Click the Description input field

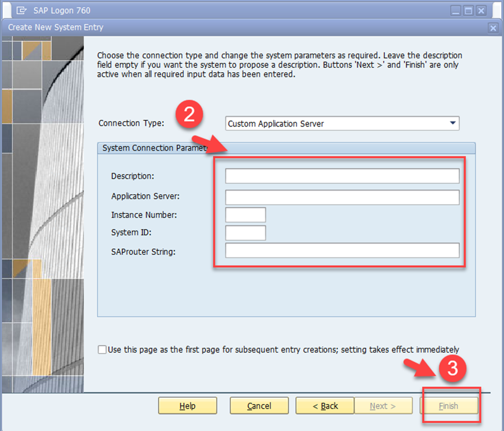click(x=342, y=176)
